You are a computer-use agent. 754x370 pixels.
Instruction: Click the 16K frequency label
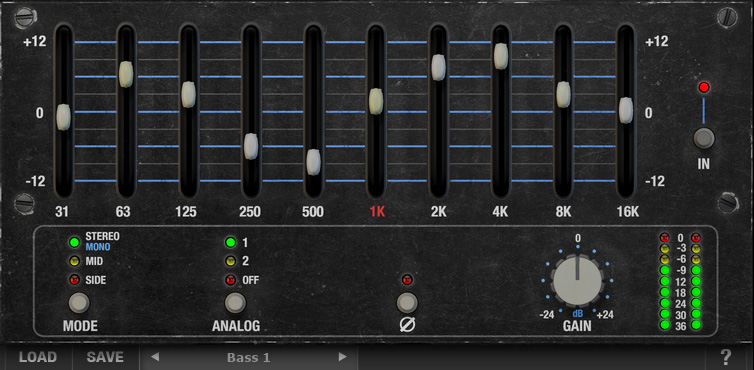tap(628, 212)
